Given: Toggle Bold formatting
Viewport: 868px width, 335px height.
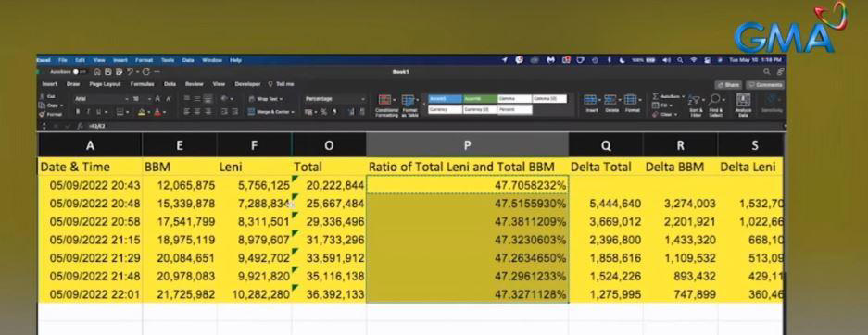Looking at the screenshot, I should click(78, 112).
